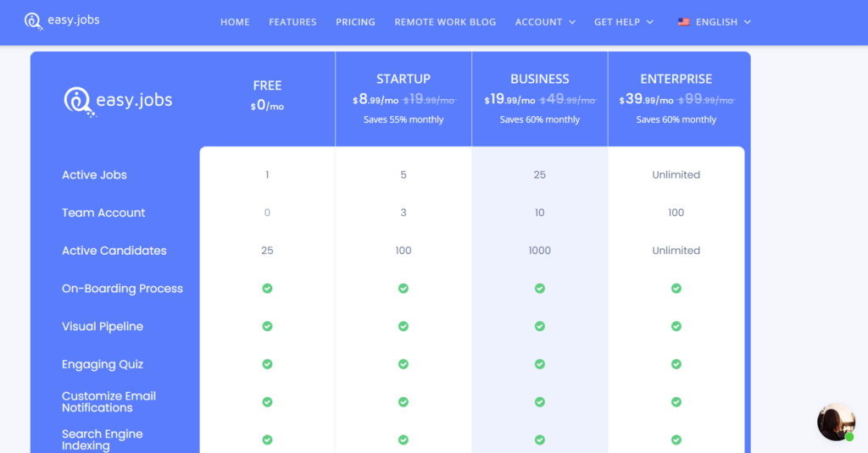Click the easy.jobs logo in the navbar

(62, 21)
